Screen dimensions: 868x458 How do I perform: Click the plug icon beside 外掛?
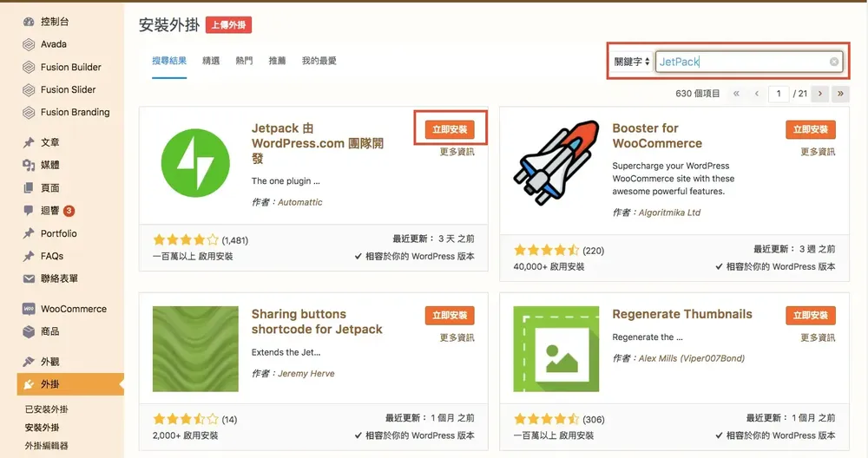tap(29, 384)
